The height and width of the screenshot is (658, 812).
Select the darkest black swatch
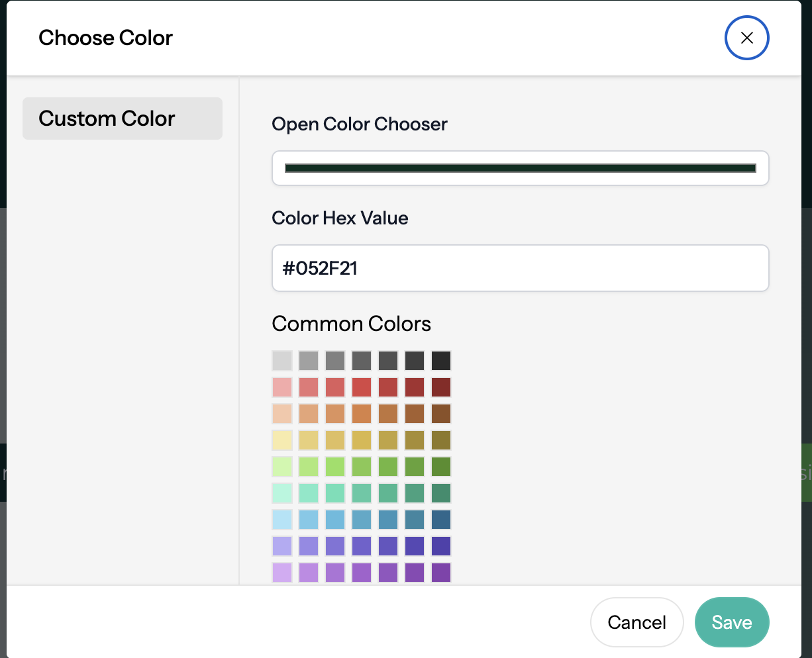[440, 360]
